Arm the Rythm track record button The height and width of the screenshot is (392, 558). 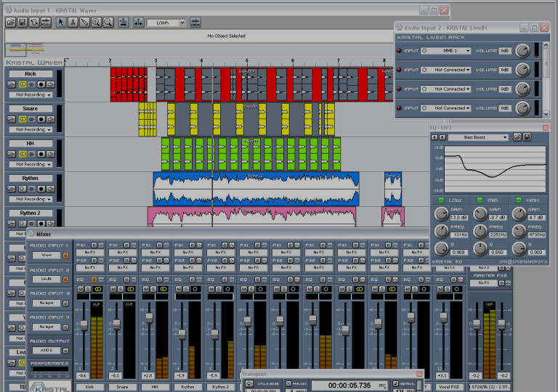point(41,189)
